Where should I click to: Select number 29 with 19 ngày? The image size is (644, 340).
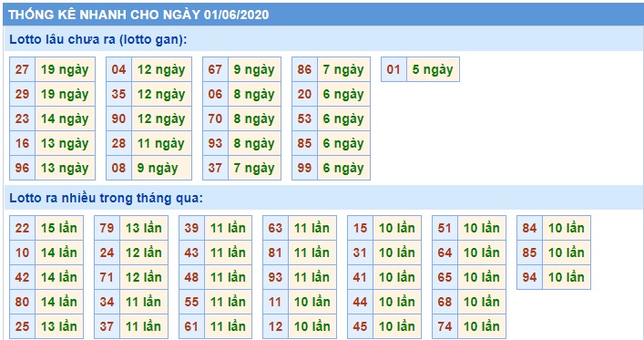(22, 94)
